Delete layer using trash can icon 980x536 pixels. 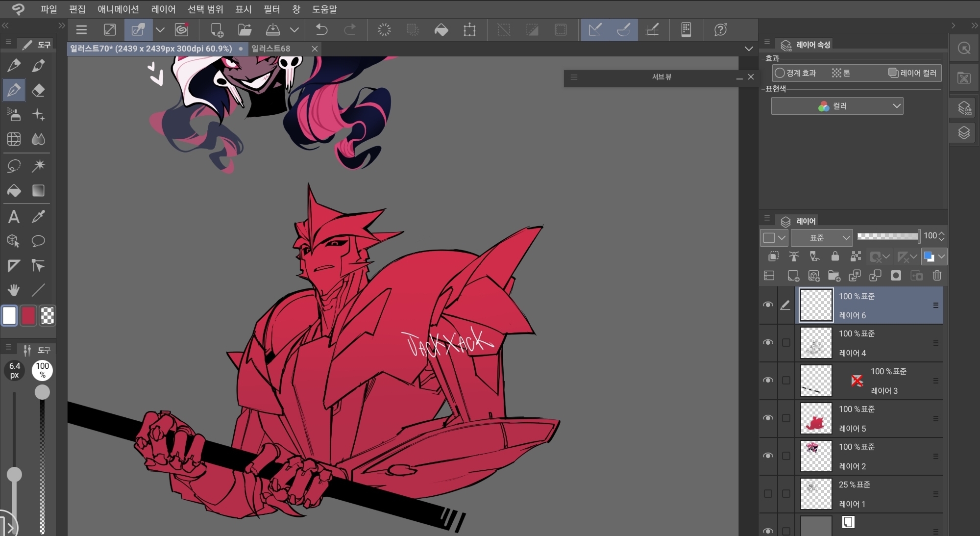click(937, 276)
